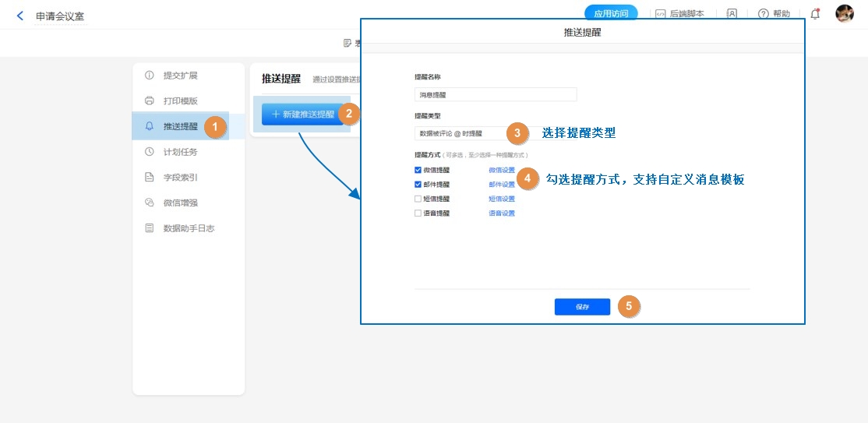868x423 pixels.
Task: Click the 新建推送提醒 button
Action: [301, 114]
